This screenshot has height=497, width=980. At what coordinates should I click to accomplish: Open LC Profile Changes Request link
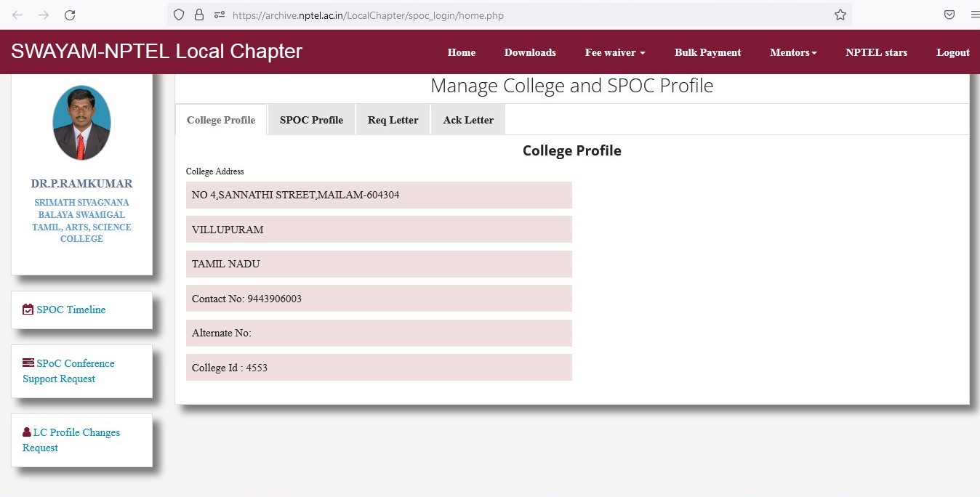tap(71, 440)
